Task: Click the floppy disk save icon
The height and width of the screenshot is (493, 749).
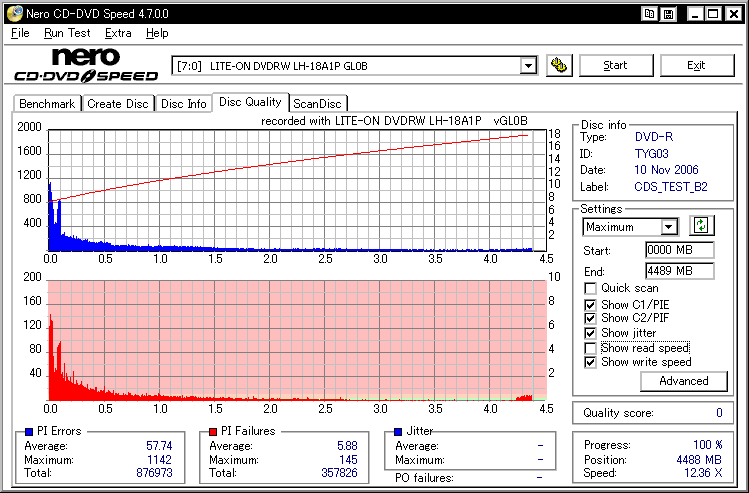Action: pyautogui.click(x=666, y=13)
